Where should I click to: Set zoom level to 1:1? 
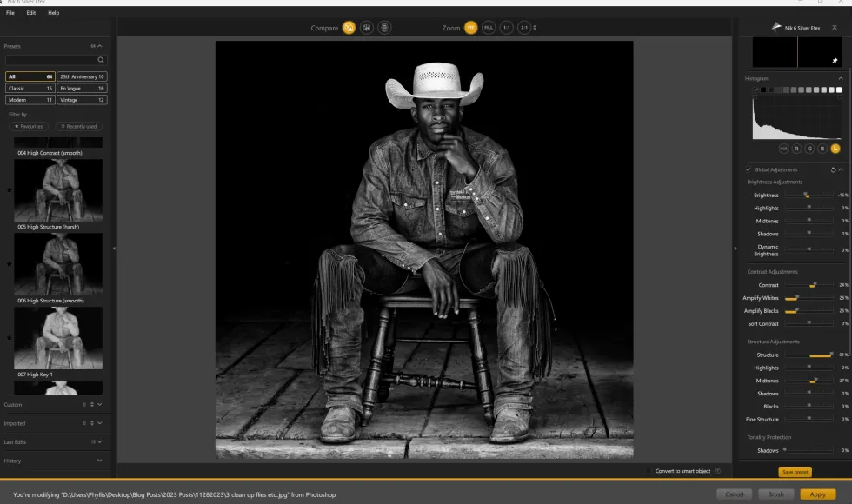tap(506, 28)
